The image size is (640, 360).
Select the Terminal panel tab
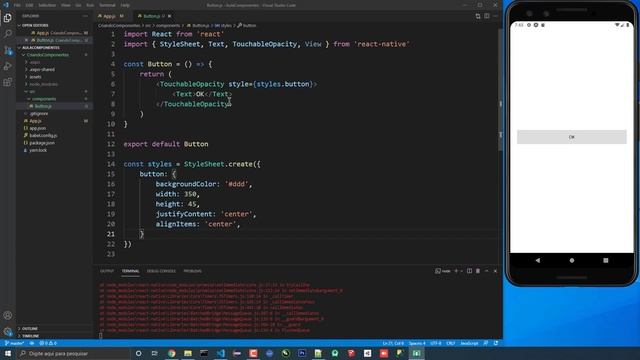(x=130, y=271)
